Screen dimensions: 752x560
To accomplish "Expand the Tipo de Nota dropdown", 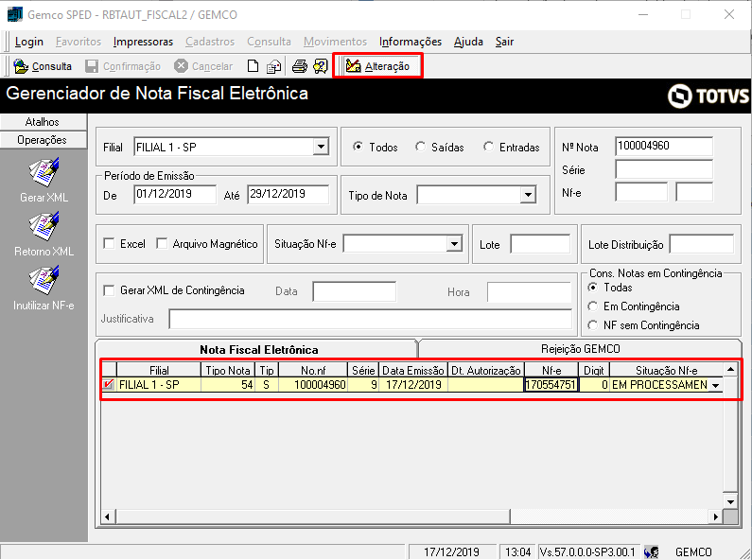I will (528, 195).
